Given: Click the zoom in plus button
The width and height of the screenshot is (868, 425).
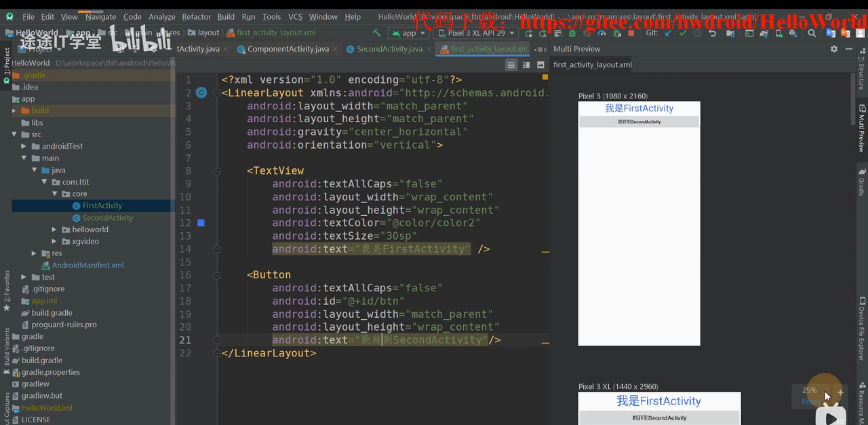Looking at the screenshot, I should pyautogui.click(x=840, y=392).
